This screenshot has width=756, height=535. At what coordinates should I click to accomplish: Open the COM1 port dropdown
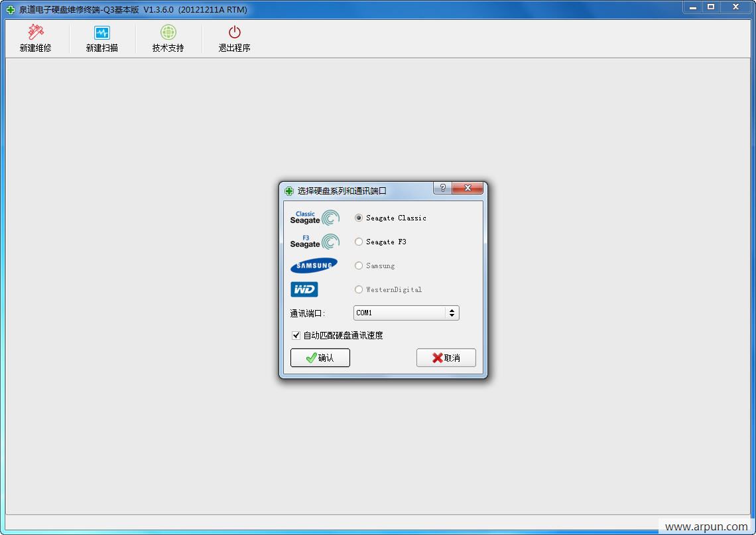click(406, 313)
